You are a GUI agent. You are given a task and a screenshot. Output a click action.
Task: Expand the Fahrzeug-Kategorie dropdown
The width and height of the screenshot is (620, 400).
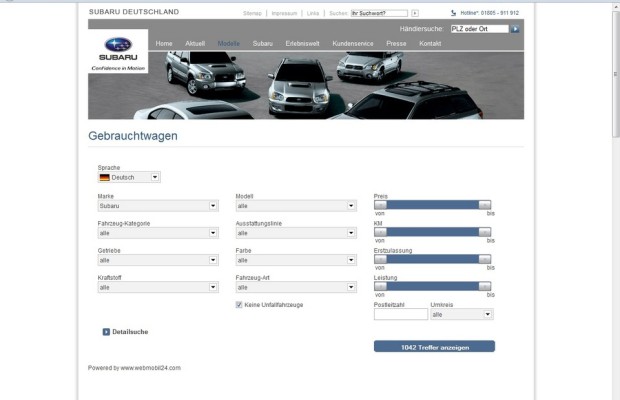pos(158,233)
